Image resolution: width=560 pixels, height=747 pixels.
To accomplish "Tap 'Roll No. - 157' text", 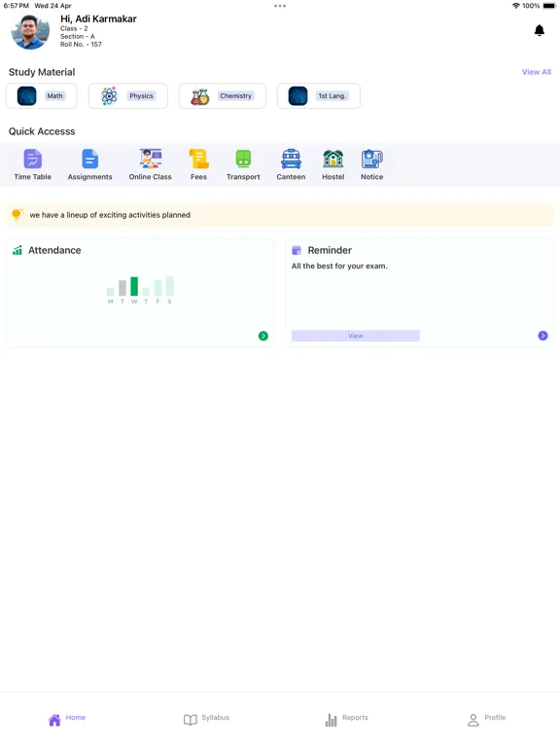I will point(81,45).
